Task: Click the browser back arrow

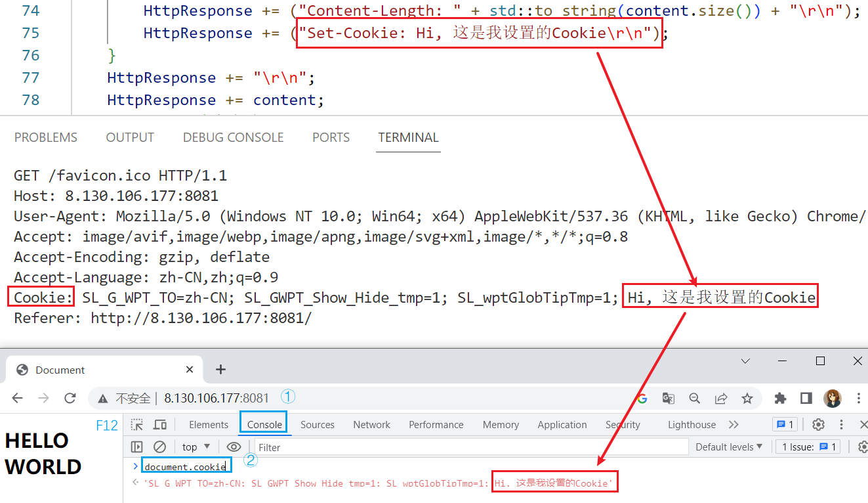Action: click(x=18, y=398)
